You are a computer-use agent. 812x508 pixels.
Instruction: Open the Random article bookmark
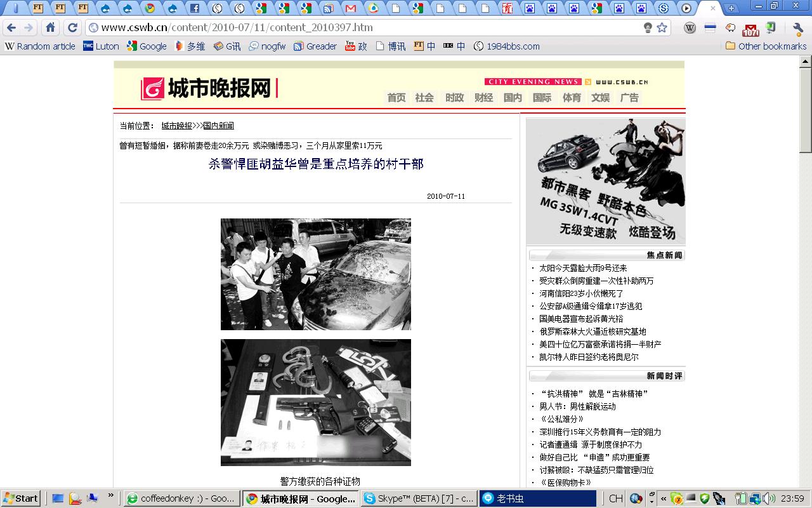pos(40,46)
